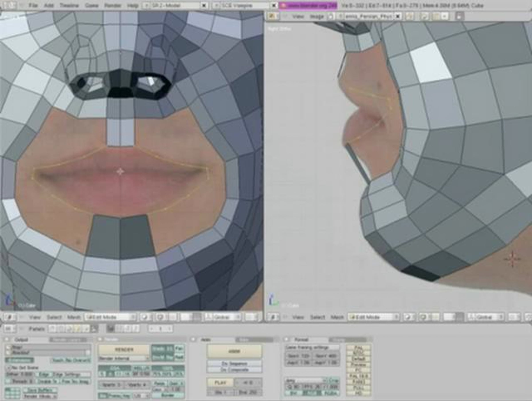Click the blender.org link in top bar
This screenshot has width=532, height=401.
tap(308, 5)
